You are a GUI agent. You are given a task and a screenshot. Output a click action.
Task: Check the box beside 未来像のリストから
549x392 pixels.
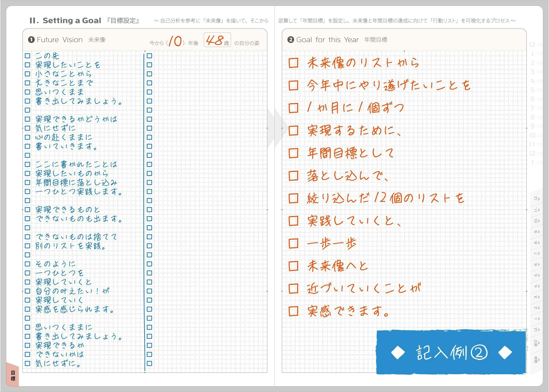(x=294, y=63)
